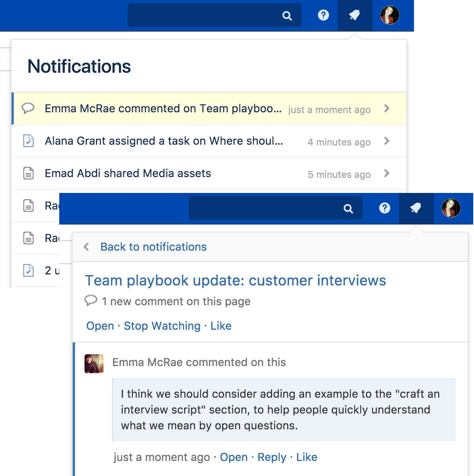Reply to Emma McRae's comment
474x476 pixels.
pyautogui.click(x=272, y=457)
